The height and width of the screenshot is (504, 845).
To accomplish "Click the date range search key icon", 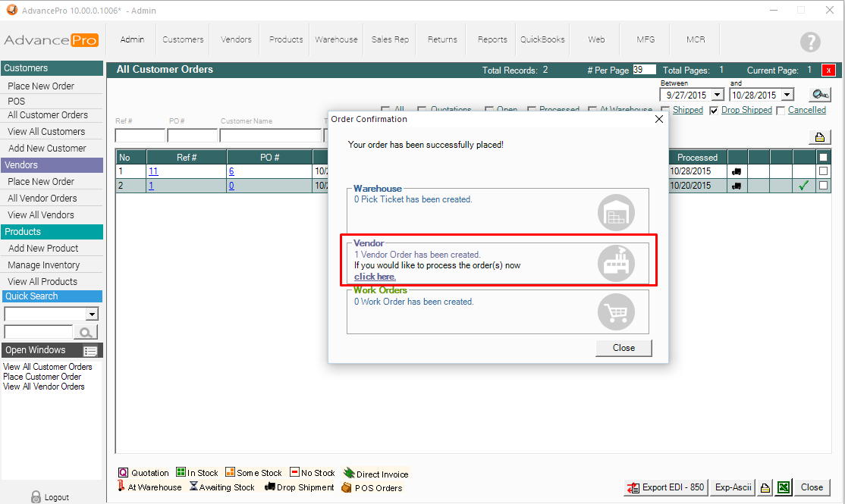I will click(820, 95).
